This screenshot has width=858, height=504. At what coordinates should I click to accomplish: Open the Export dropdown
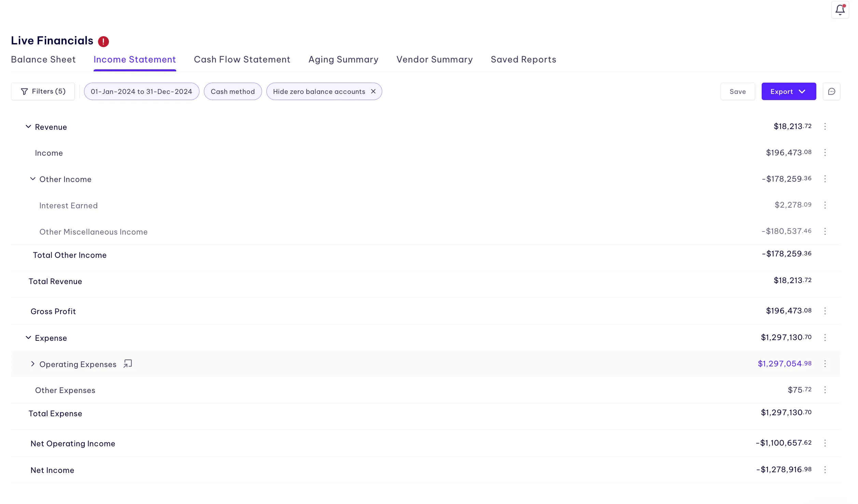[788, 92]
